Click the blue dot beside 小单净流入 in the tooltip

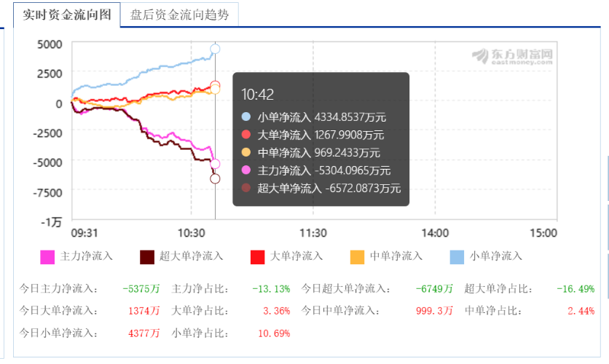coord(246,116)
